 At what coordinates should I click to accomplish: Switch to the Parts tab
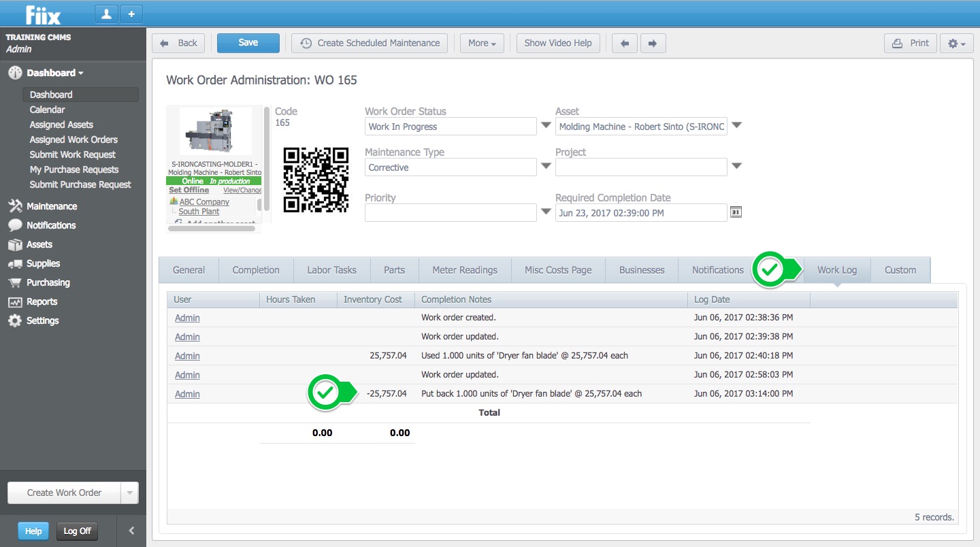coord(395,270)
